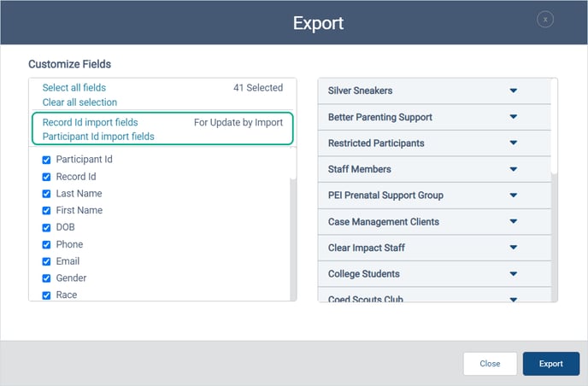
Task: Choose Record Id import fields
Action: (x=90, y=122)
